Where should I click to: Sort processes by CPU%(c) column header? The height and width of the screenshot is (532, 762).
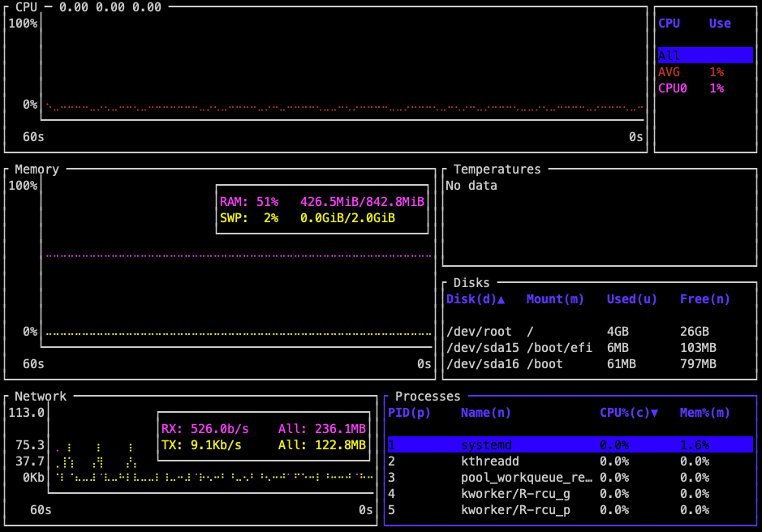click(628, 413)
